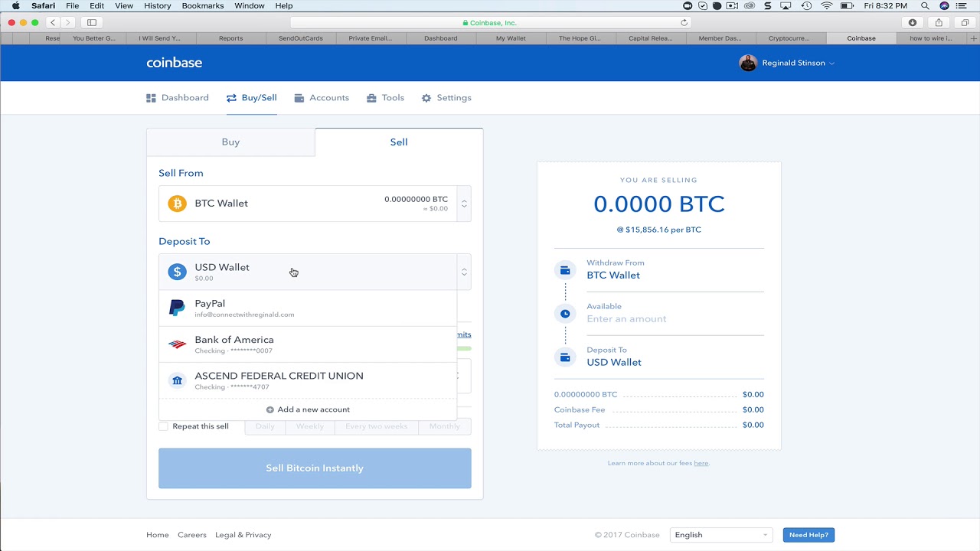The width and height of the screenshot is (980, 551).
Task: Open the Dashboard grid icon
Action: [x=151, y=98]
